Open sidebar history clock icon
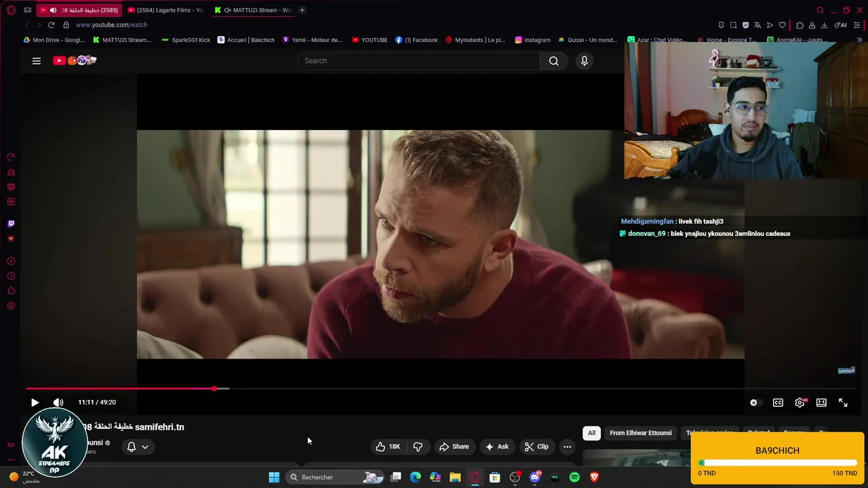This screenshot has height=488, width=868. tap(11, 276)
